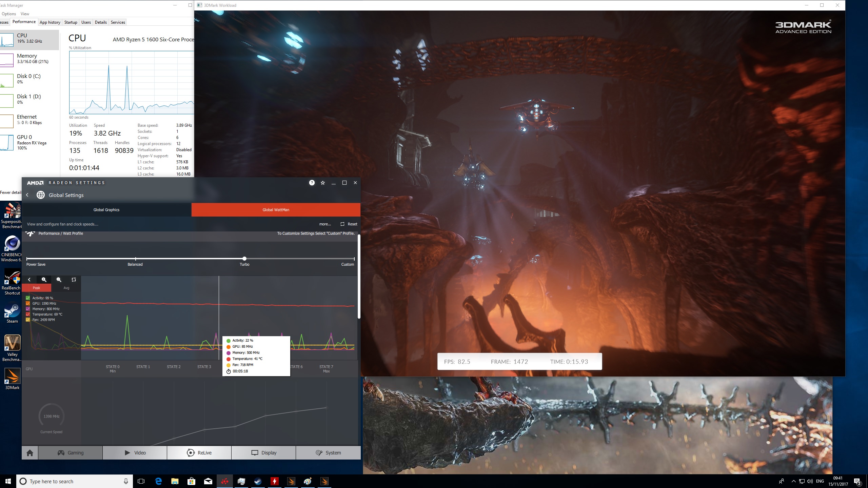The height and width of the screenshot is (488, 868).
Task: Toggle the Activity graph checkbox
Action: (28, 298)
